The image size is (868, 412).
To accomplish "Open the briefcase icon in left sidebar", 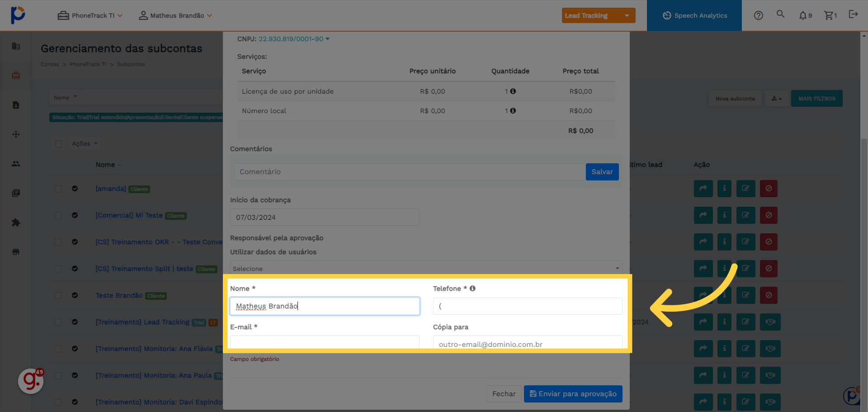I will pos(16,76).
